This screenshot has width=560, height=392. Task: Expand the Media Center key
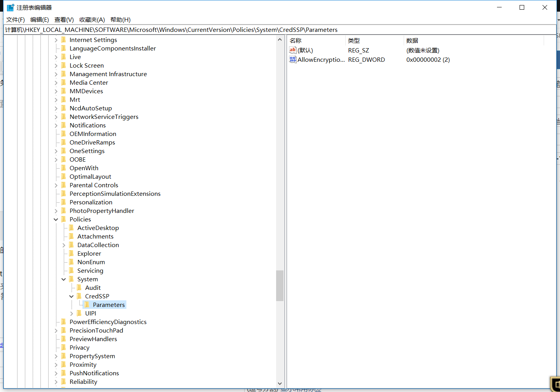click(x=56, y=83)
